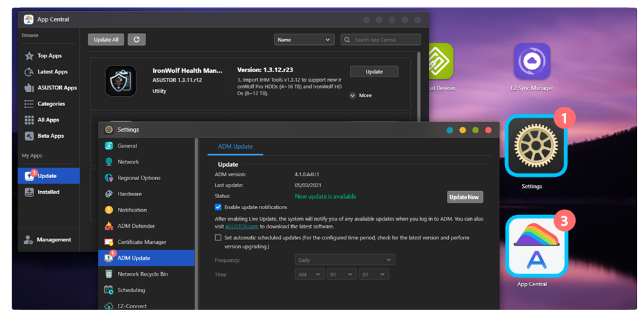Select Categories menu label in App Central
The image size is (644, 323).
click(x=52, y=104)
